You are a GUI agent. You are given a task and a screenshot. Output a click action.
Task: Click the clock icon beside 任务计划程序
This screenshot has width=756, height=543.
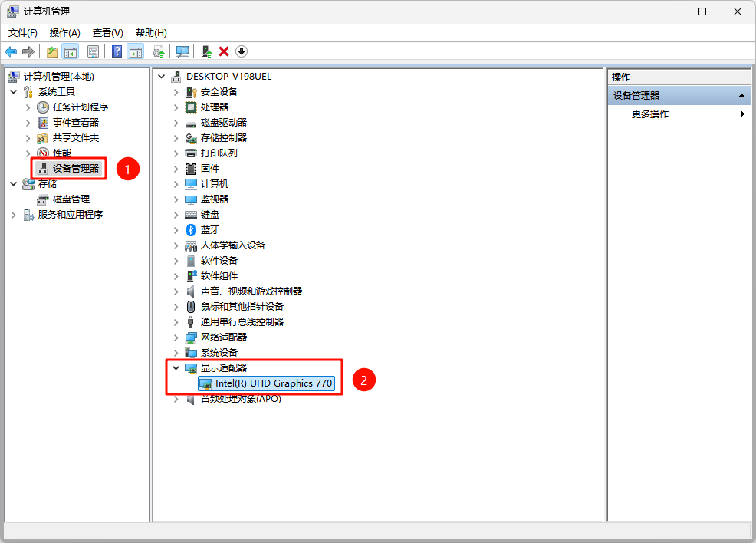tap(43, 107)
